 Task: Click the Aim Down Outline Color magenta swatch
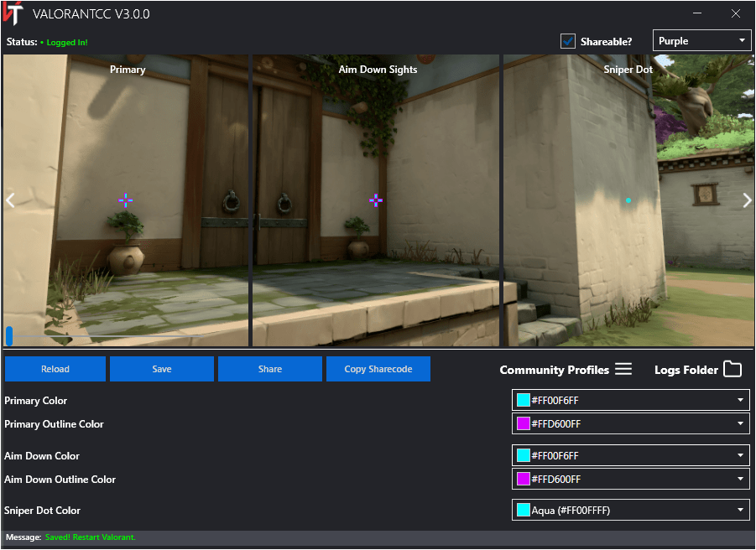523,480
